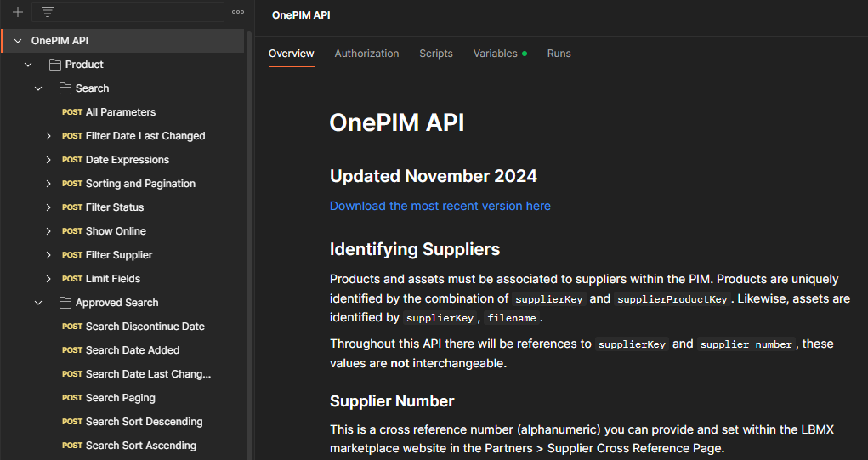
Task: Open Search Date Last Chang... request
Action: point(136,374)
